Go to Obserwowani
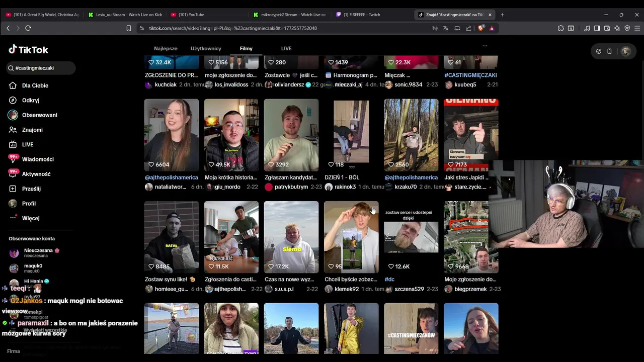Viewport: 644px width, 362px height. (x=33, y=115)
